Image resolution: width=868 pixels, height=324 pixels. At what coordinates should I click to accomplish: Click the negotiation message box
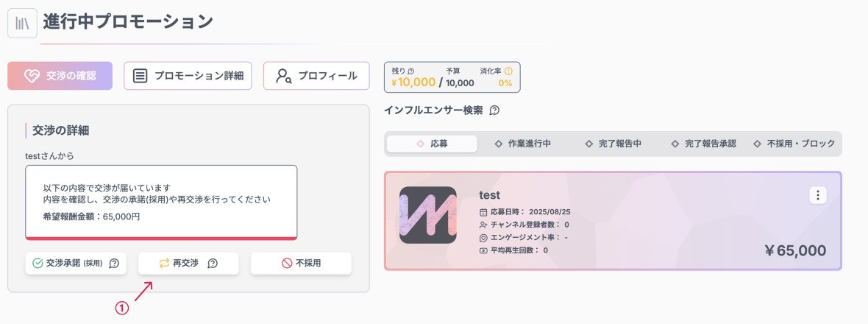tap(161, 202)
